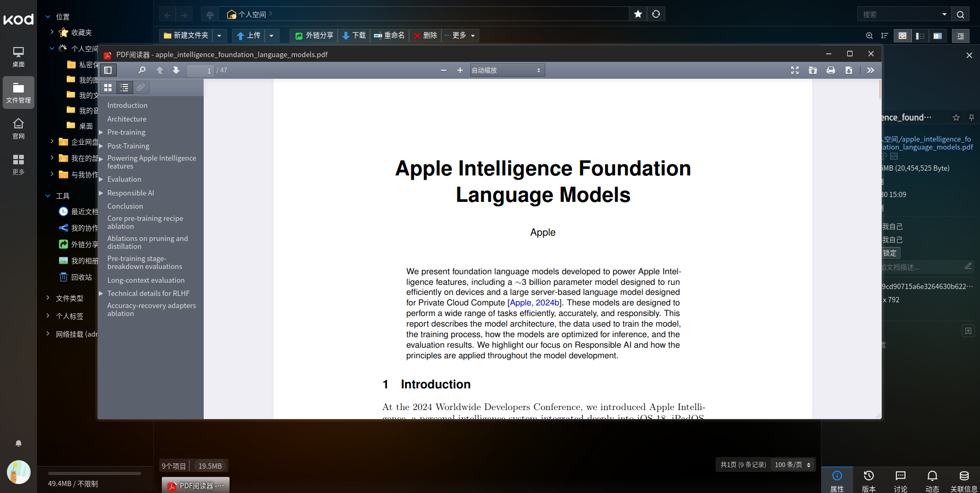Expand the Responsible AI outline section
The image size is (980, 493).
click(101, 193)
